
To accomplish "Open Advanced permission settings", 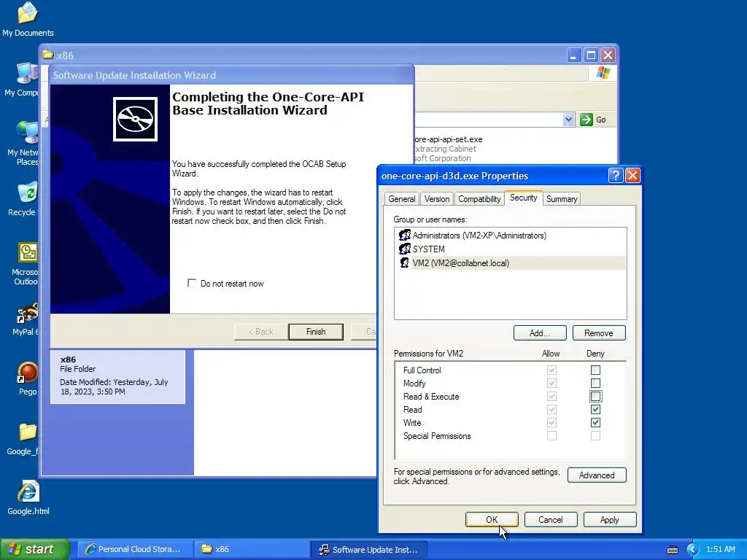I will pyautogui.click(x=597, y=475).
